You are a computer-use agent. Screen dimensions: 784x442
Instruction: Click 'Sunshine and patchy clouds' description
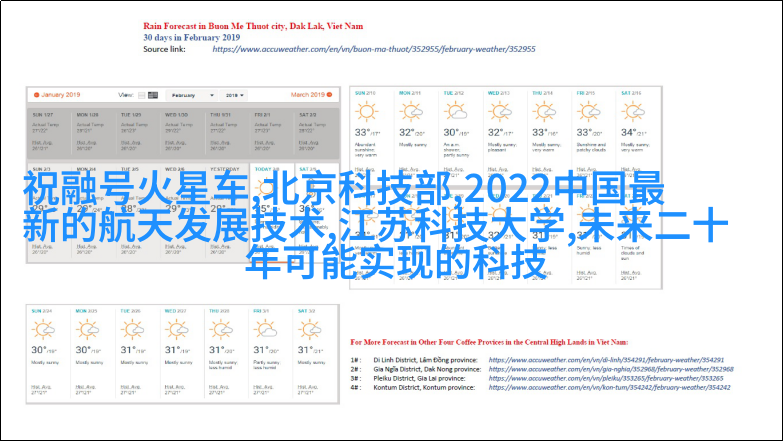[x=592, y=147]
